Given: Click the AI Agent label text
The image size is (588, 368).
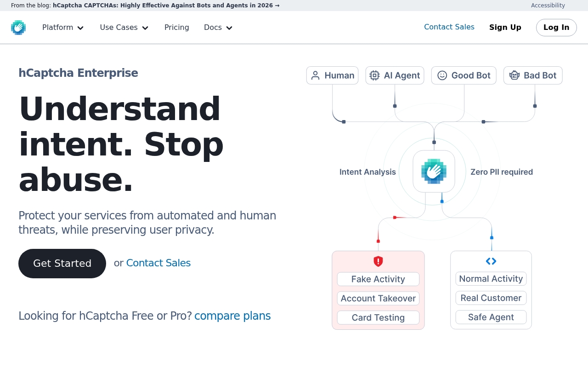Looking at the screenshot, I should (402, 75).
